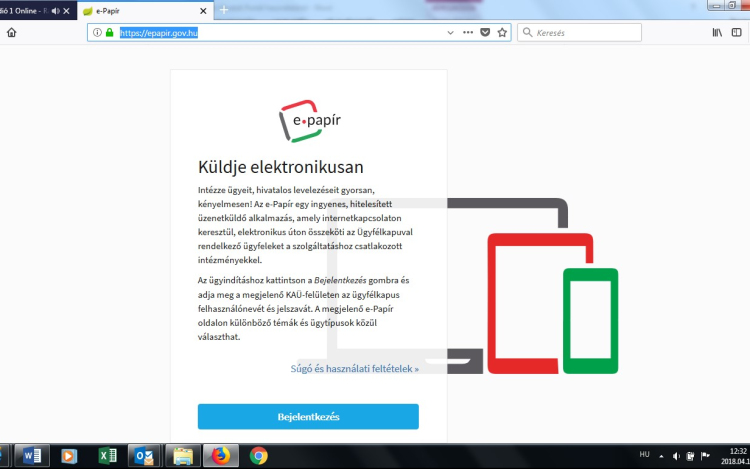Open site information via the info icon
Viewport: 750px width, 469px height.
tap(97, 32)
